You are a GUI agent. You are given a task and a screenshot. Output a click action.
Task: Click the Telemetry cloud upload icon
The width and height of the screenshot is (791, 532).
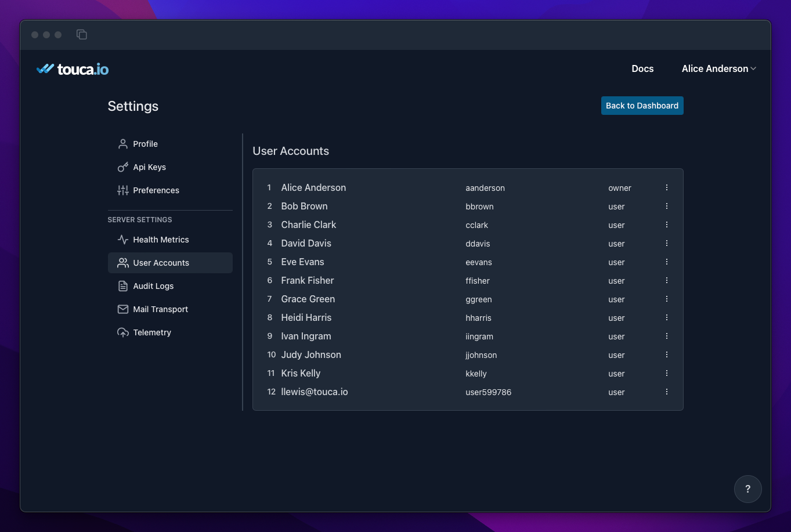pyautogui.click(x=123, y=332)
